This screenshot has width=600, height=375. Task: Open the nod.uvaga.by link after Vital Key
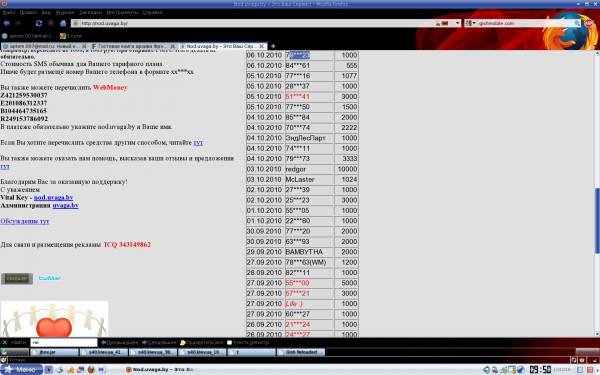pos(53,197)
